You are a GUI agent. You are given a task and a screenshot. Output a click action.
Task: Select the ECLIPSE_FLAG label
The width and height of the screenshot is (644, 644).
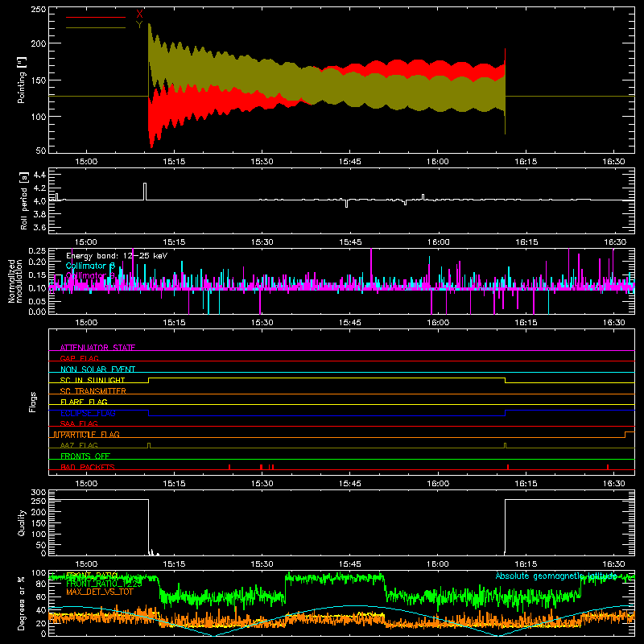coord(88,413)
